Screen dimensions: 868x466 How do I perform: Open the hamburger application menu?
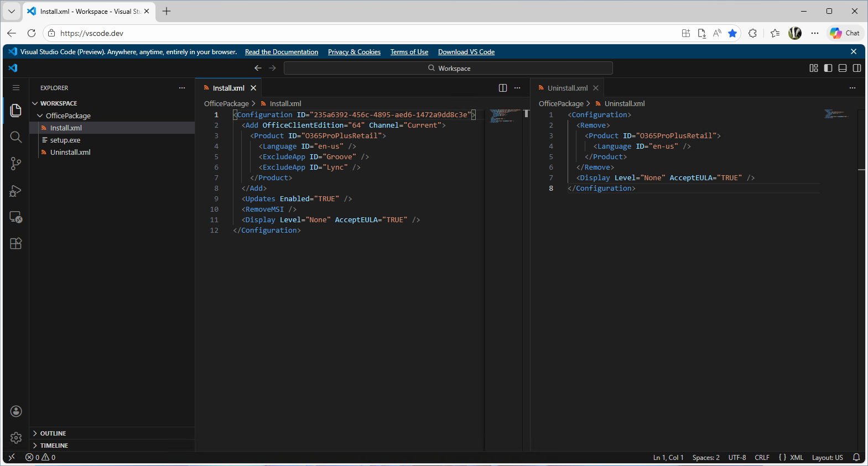(x=15, y=88)
